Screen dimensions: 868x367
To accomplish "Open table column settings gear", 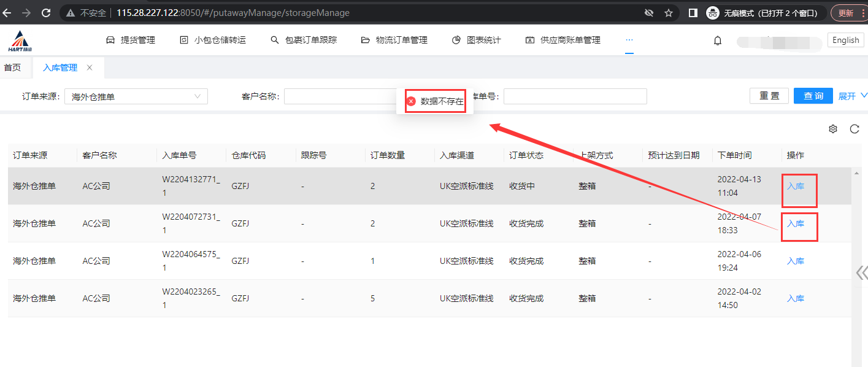I will point(833,129).
